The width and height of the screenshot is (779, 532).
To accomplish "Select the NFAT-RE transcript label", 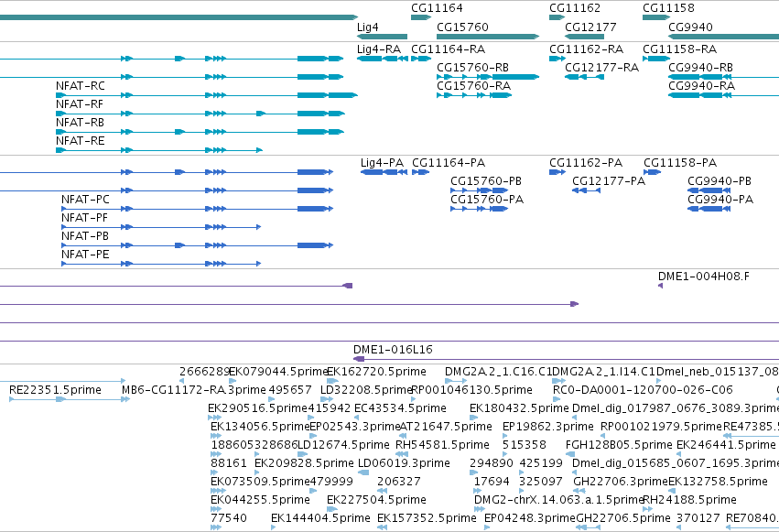I will click(x=80, y=141).
